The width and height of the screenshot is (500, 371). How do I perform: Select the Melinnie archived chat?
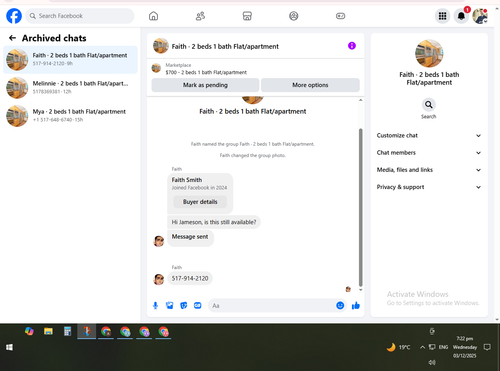pyautogui.click(x=70, y=88)
